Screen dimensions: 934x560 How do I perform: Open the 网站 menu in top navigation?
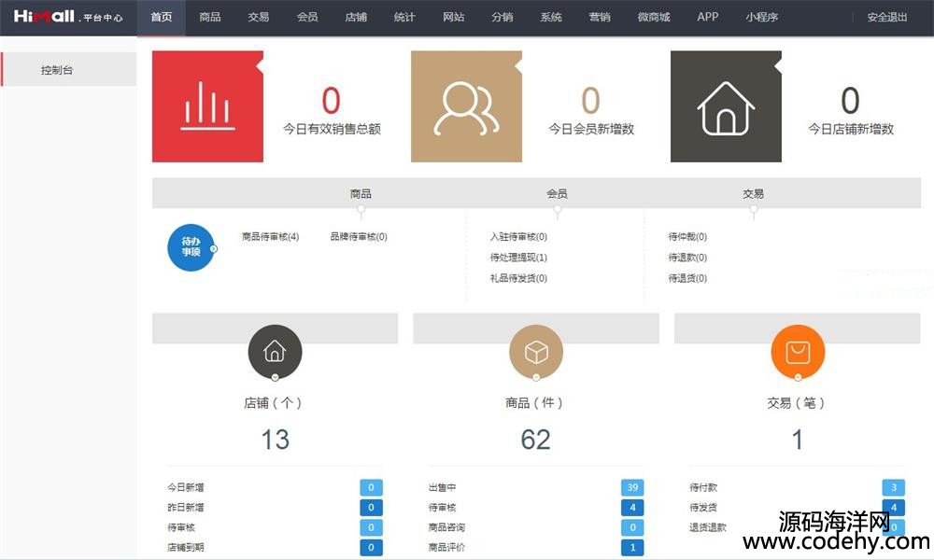click(x=453, y=17)
